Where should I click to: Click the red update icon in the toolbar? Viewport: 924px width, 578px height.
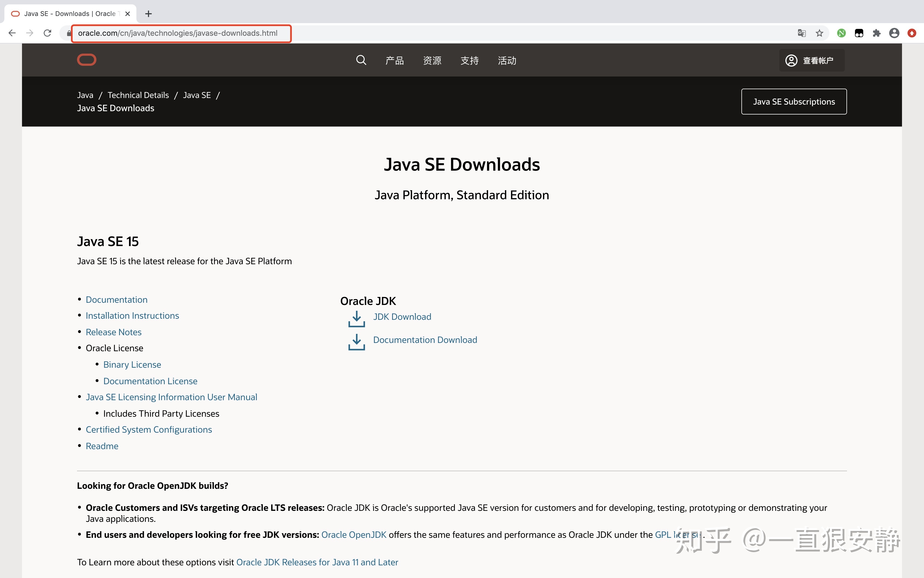coord(912,33)
